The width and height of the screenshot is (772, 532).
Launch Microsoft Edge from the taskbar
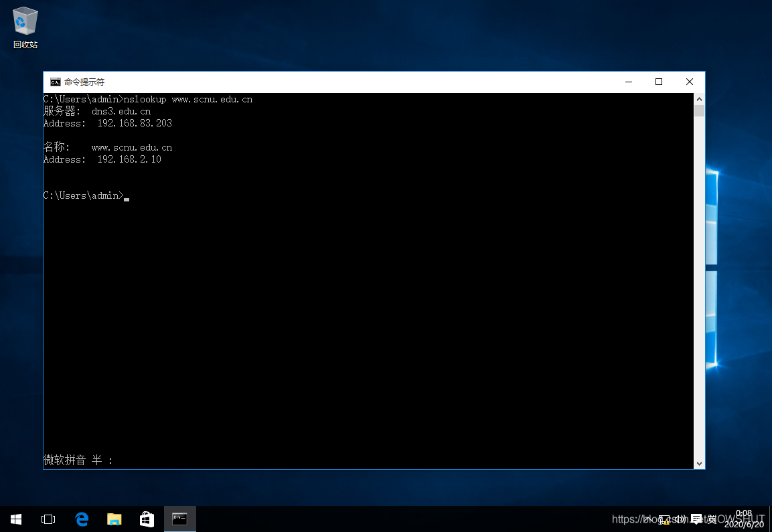82,519
